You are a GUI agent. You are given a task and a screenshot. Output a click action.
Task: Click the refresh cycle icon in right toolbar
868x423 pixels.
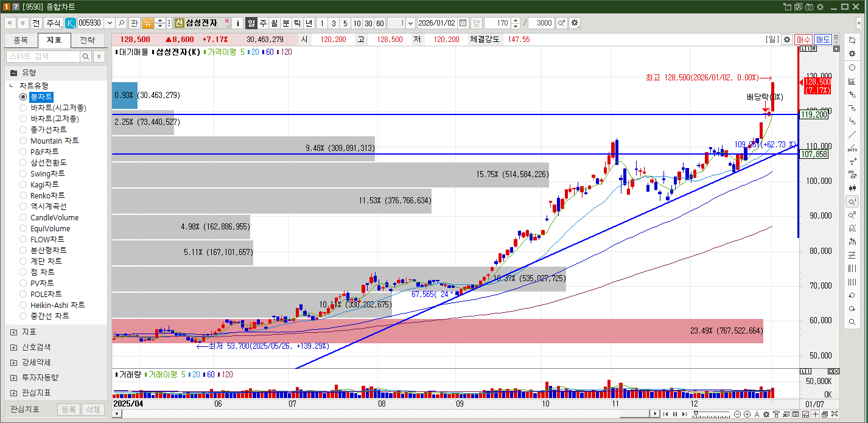coord(852,40)
